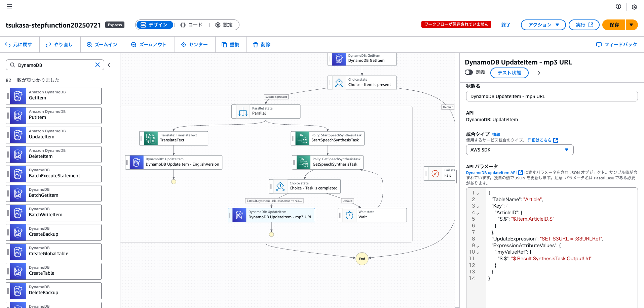Select DynamoDB CreateBackup action

point(54,232)
